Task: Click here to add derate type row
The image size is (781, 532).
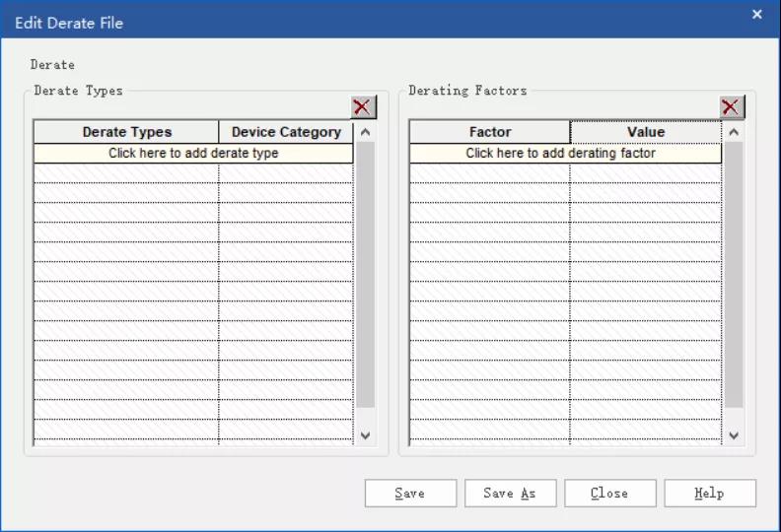Action: tap(193, 154)
